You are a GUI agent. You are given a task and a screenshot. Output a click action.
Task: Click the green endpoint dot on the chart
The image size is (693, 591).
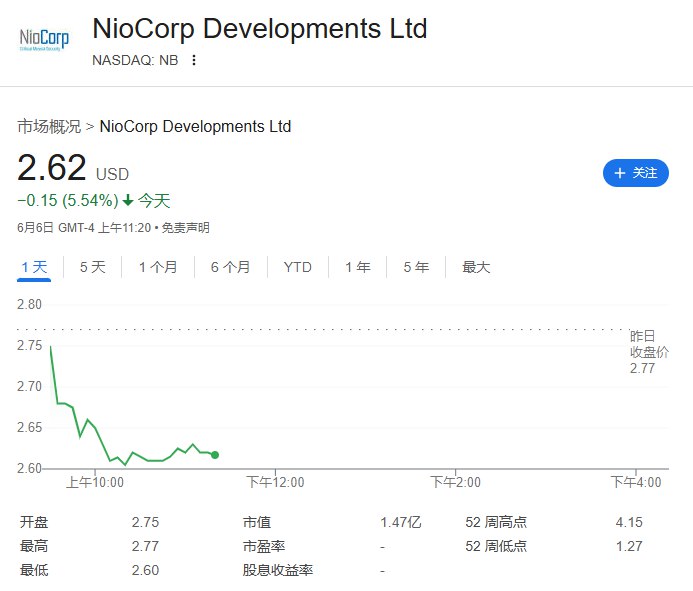click(x=215, y=455)
